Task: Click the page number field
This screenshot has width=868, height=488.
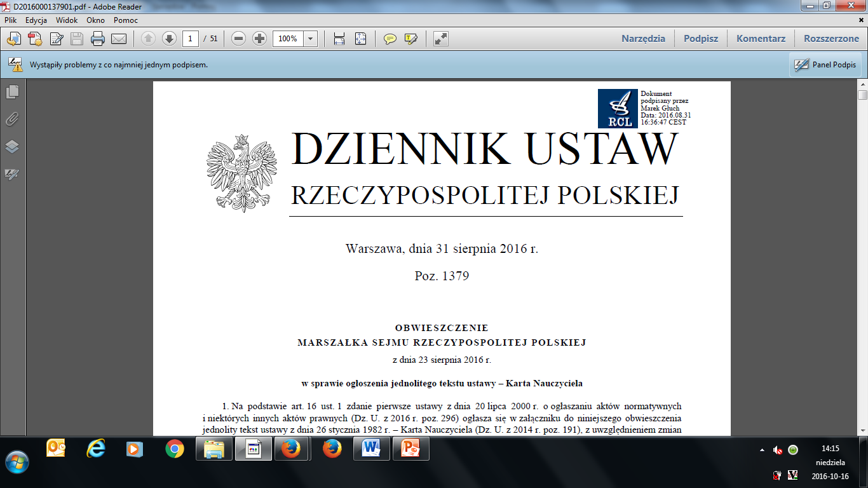Action: pyautogui.click(x=191, y=39)
